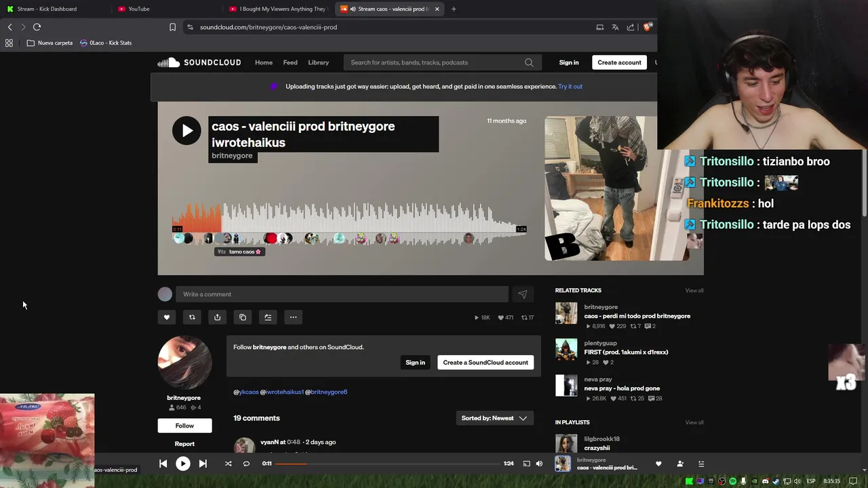Open Spotify from the system tray

click(x=732, y=481)
